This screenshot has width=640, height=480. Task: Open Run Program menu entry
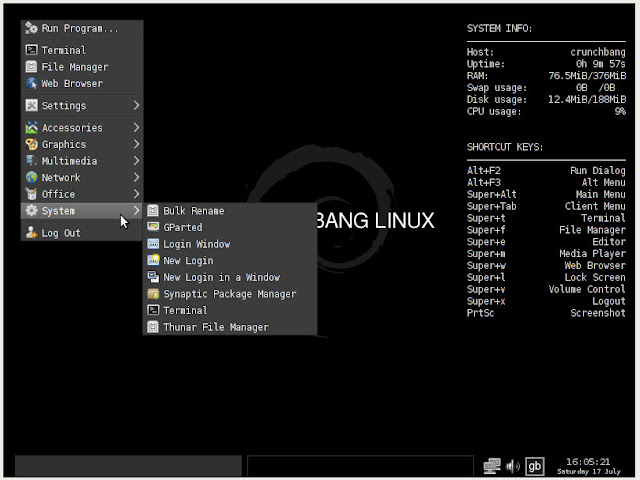coord(82,28)
